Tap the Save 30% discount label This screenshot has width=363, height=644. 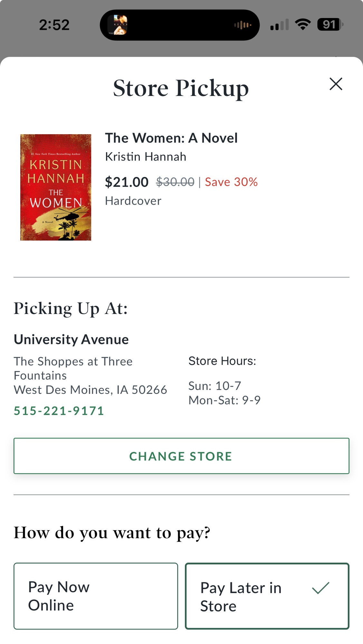click(x=231, y=182)
